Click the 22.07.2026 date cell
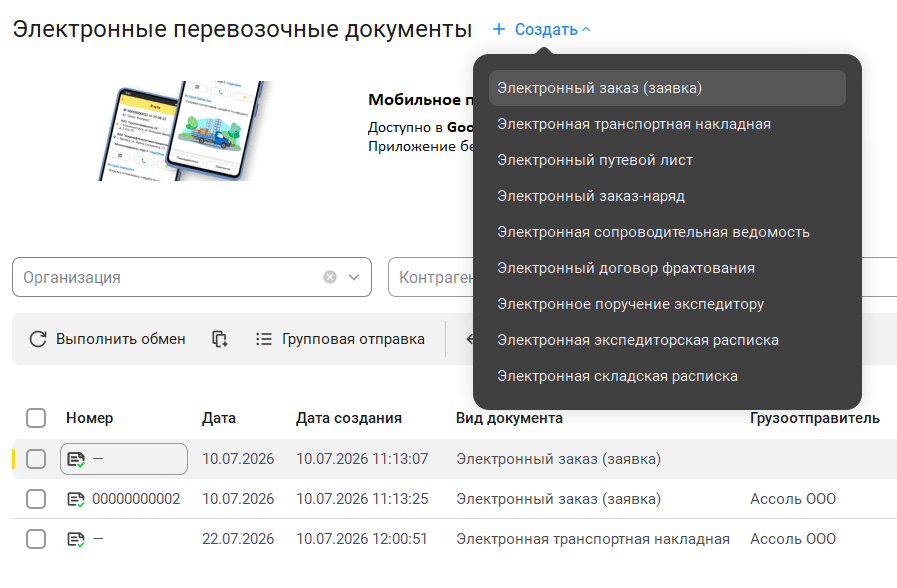897x588 pixels. pyautogui.click(x=238, y=539)
